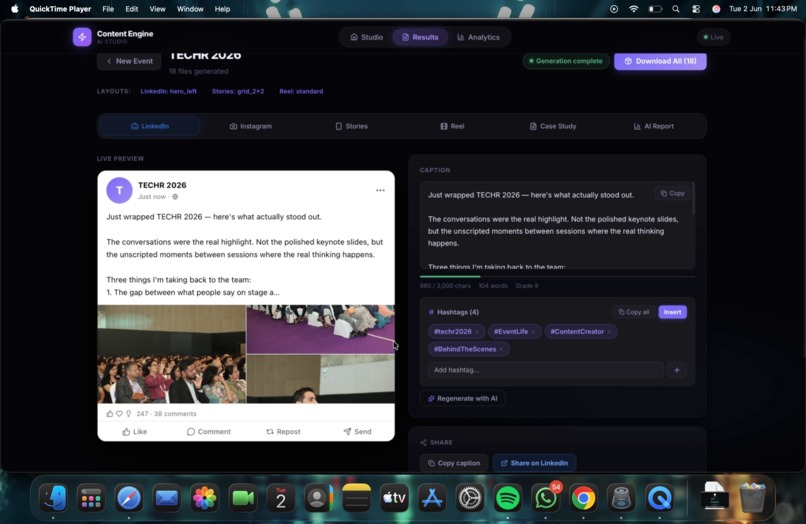The height and width of the screenshot is (524, 806).
Task: Click the plus add-hashtag button
Action: pyautogui.click(x=677, y=370)
